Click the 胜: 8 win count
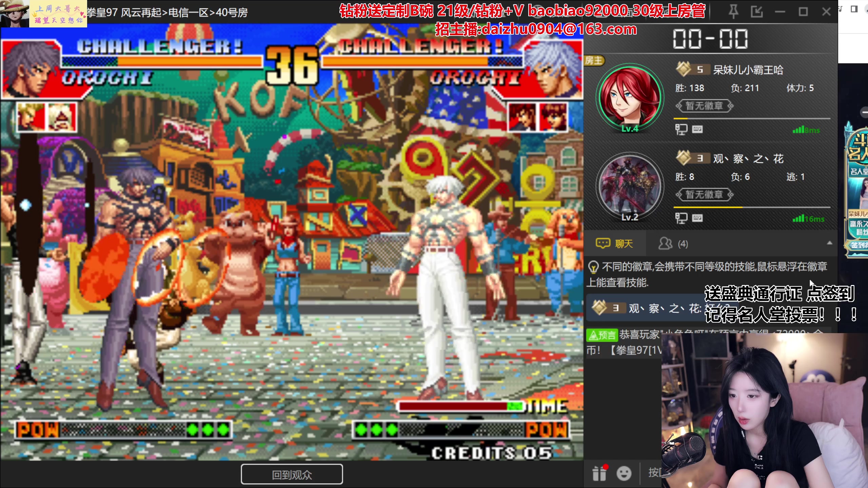The image size is (868, 488). [685, 177]
